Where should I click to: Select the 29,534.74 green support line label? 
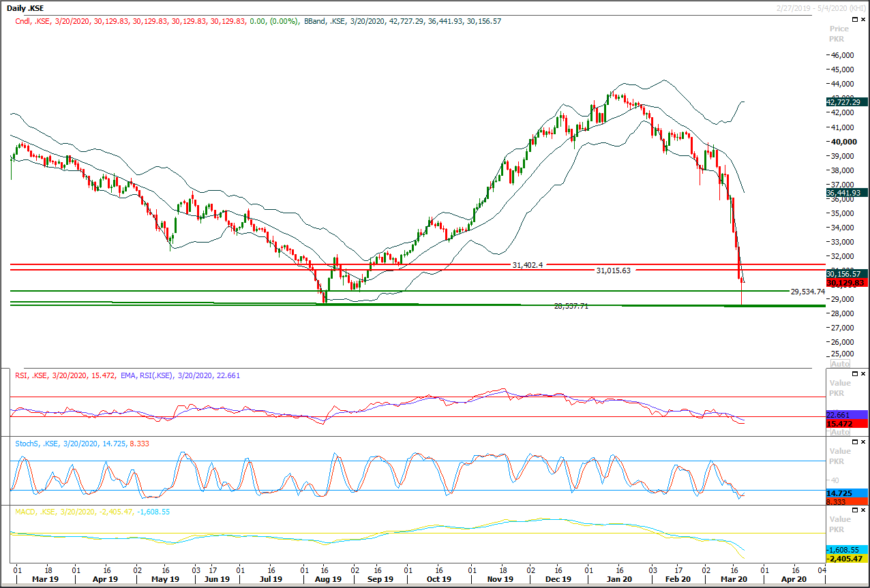pos(807,292)
